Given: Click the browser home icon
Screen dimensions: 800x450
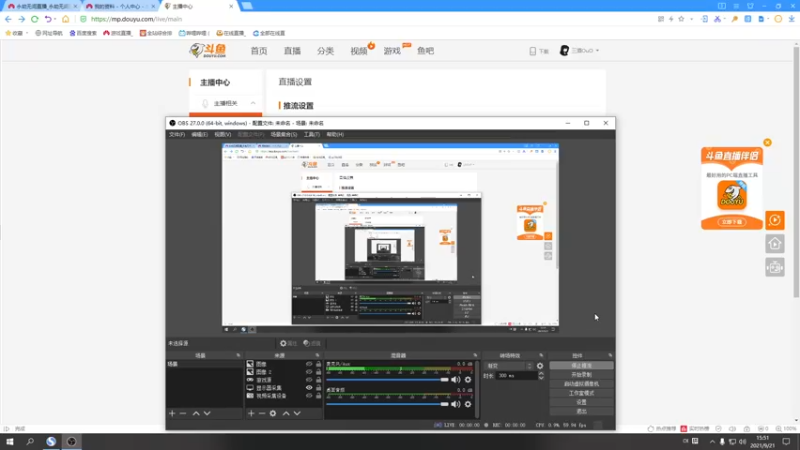Looking at the screenshot, I should click(65, 19).
